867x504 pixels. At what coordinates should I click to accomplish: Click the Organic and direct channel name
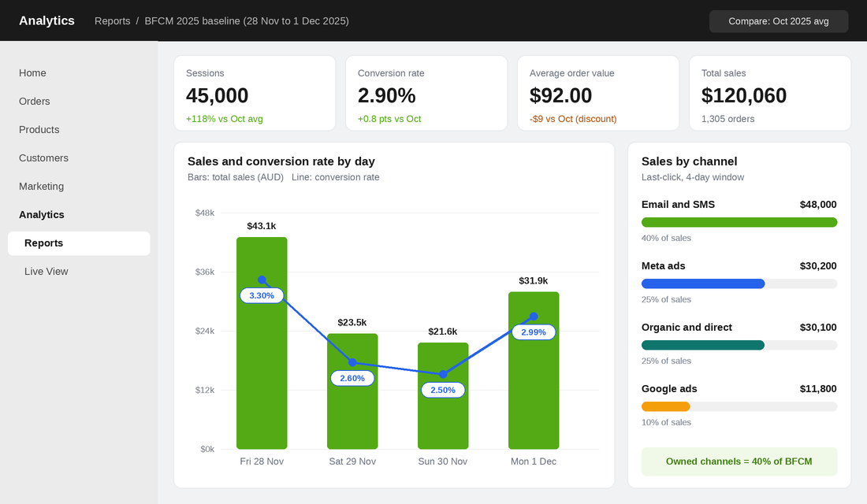click(687, 327)
